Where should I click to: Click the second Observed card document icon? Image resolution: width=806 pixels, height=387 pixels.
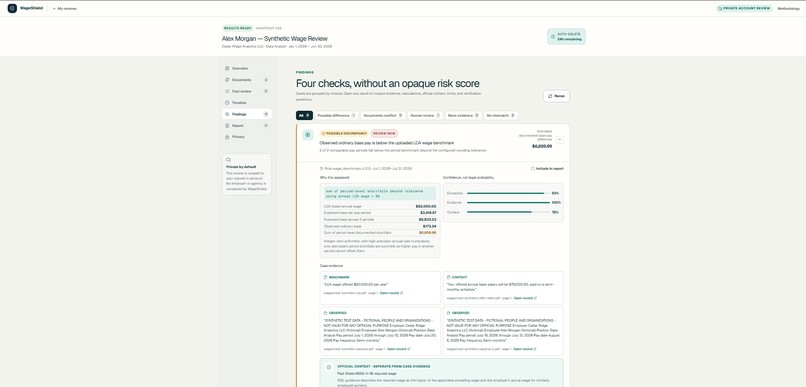(x=448, y=313)
